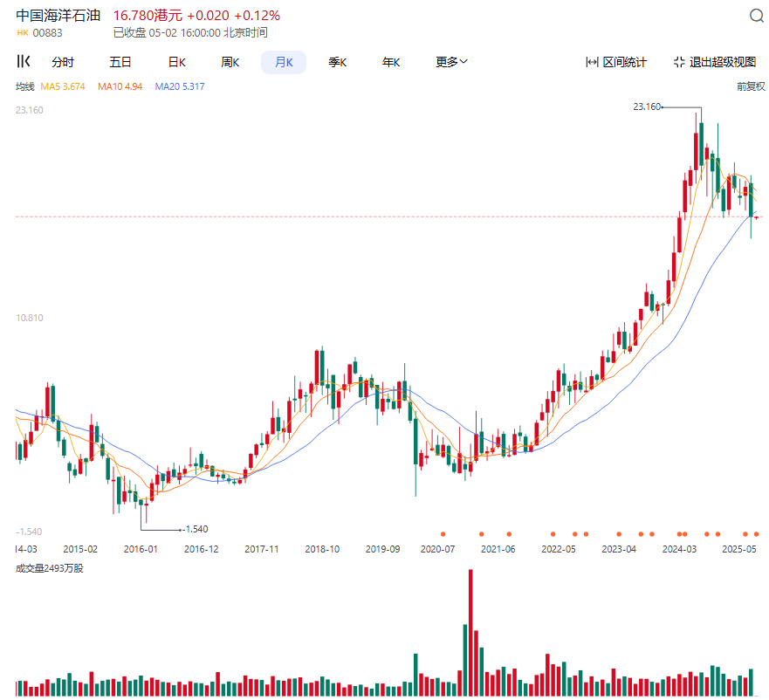The height and width of the screenshot is (700, 769).
Task: Click the 10.810 price axis label
Action: click(x=30, y=318)
